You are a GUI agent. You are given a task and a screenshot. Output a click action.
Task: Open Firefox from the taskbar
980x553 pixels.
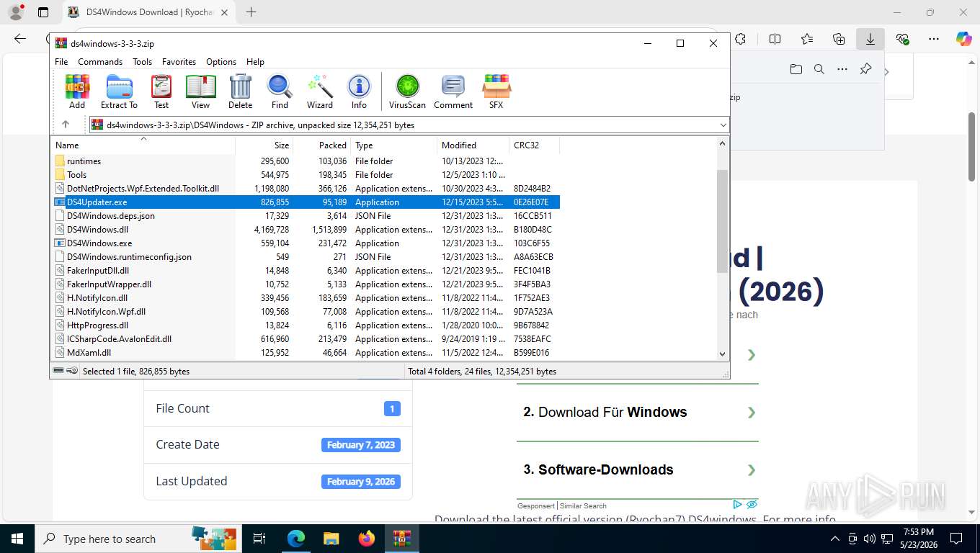(367, 539)
